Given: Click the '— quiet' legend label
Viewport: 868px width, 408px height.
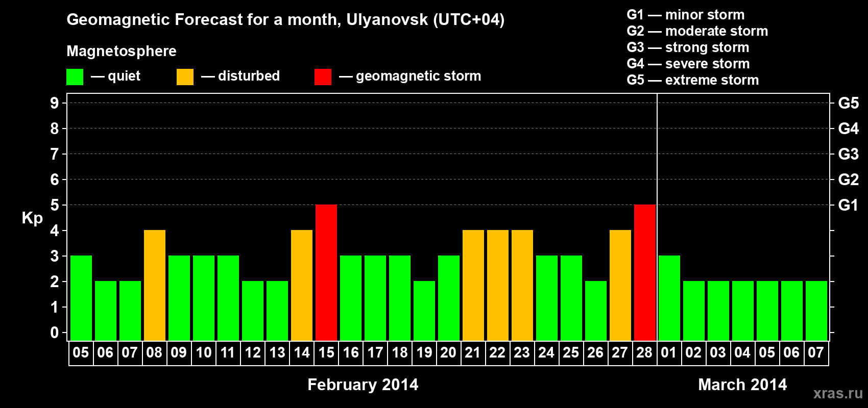Looking at the screenshot, I should 115,76.
